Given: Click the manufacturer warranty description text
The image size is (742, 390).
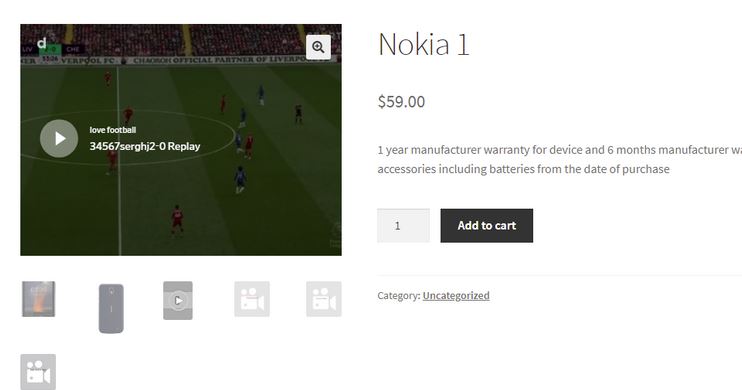Looking at the screenshot, I should coord(559,160).
